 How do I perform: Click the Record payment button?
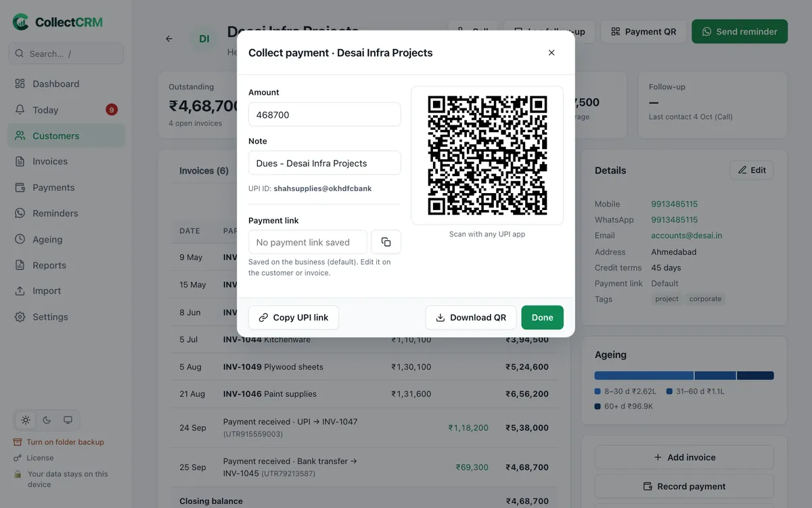684,486
